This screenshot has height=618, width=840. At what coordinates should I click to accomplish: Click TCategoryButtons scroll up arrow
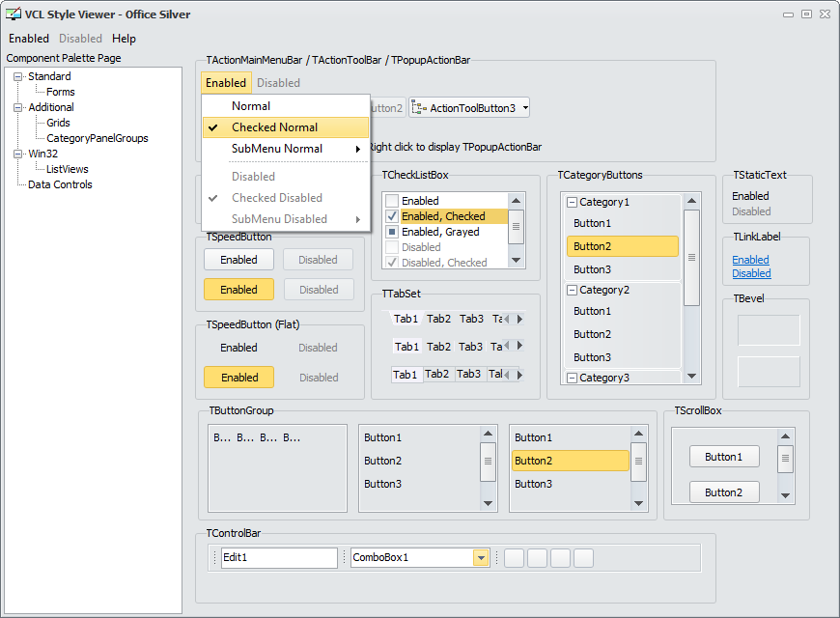691,201
